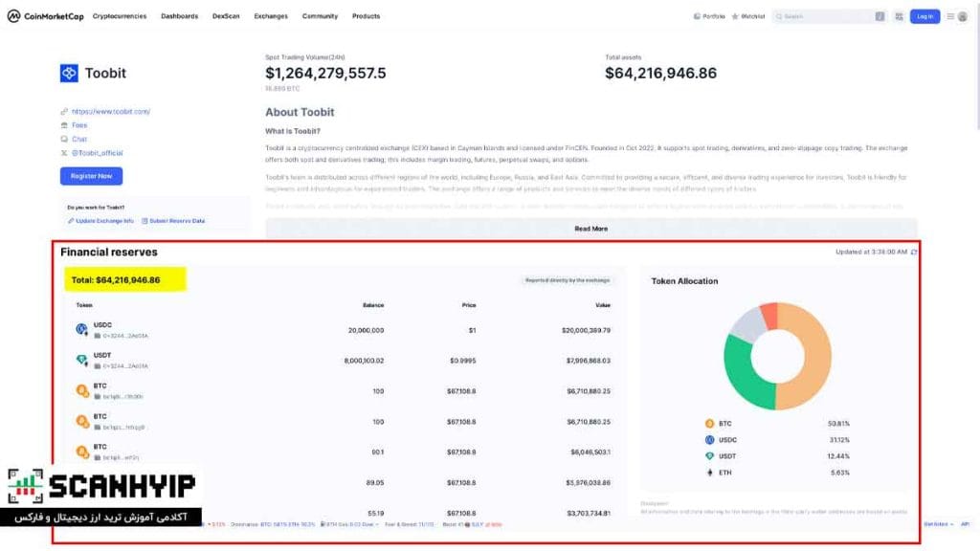Open the Community menu

(320, 16)
